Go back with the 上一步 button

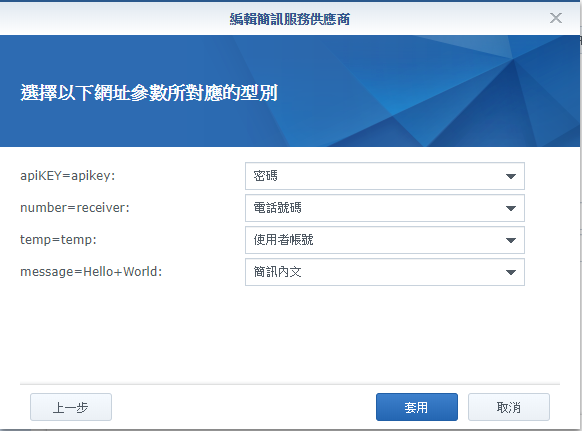click(x=71, y=407)
